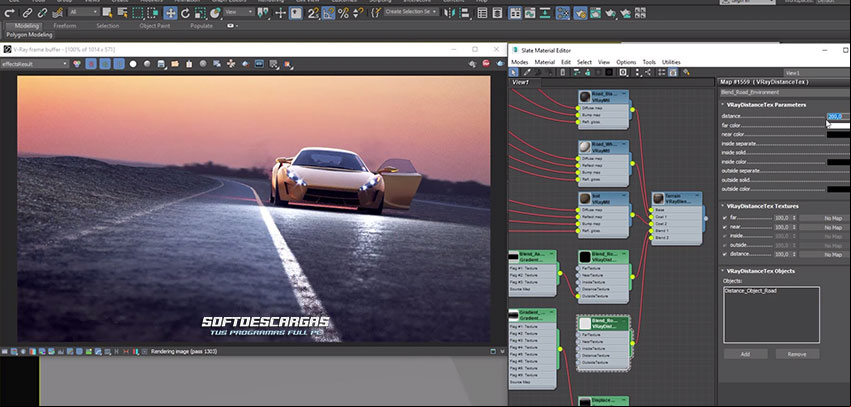This screenshot has width=851, height=407.
Task: Click the Polygon Modeling panel button
Action: [x=29, y=35]
